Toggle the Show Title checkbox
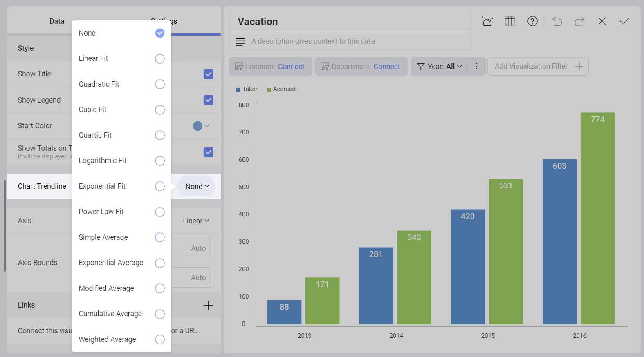Screen dimensions: 644x357 pyautogui.click(x=208, y=74)
